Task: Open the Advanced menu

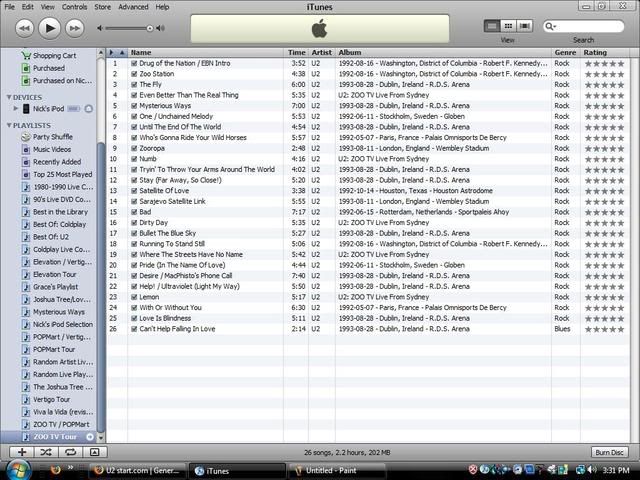Action: tap(133, 7)
